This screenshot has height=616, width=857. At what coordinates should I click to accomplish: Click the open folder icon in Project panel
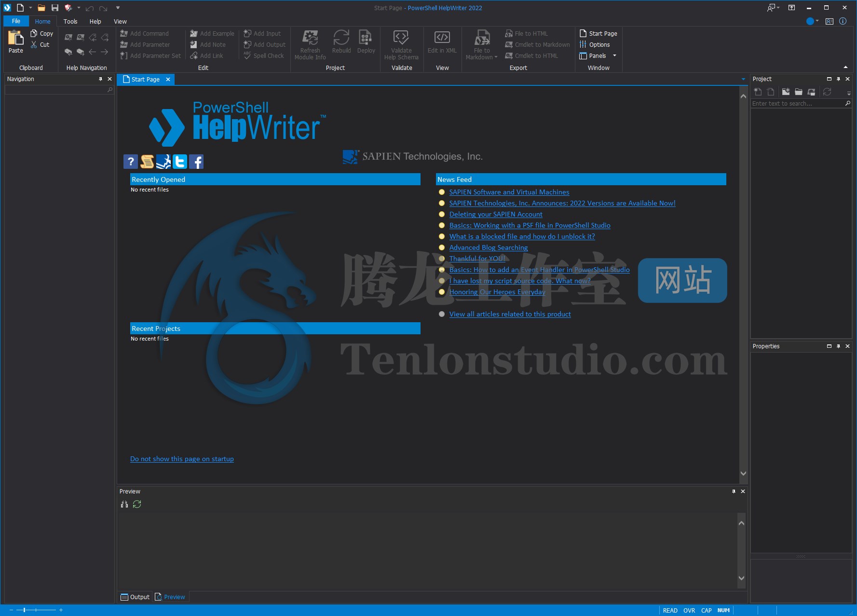coord(799,92)
